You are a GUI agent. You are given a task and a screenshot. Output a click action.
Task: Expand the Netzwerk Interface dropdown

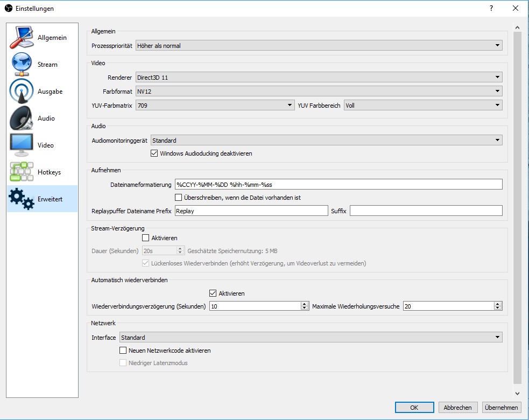pos(310,338)
